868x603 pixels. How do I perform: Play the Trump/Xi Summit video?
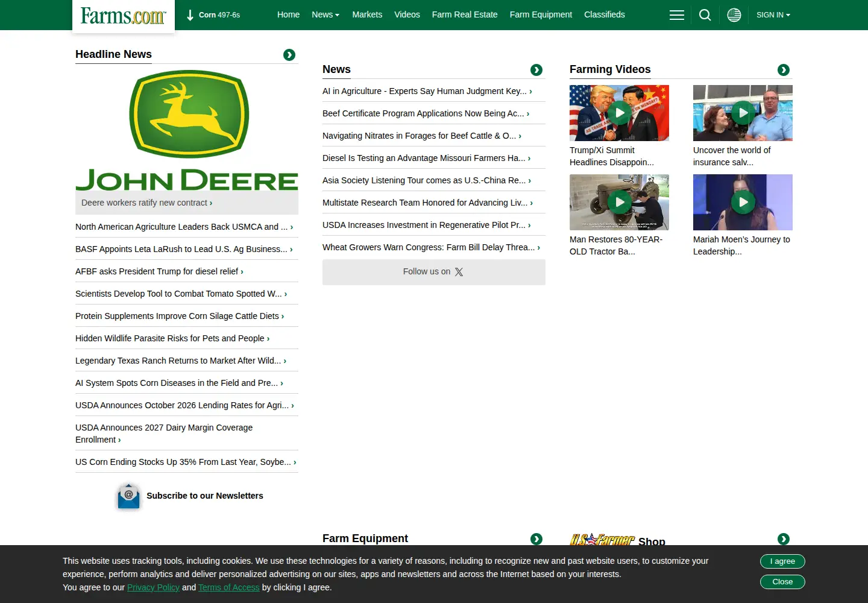619,113
